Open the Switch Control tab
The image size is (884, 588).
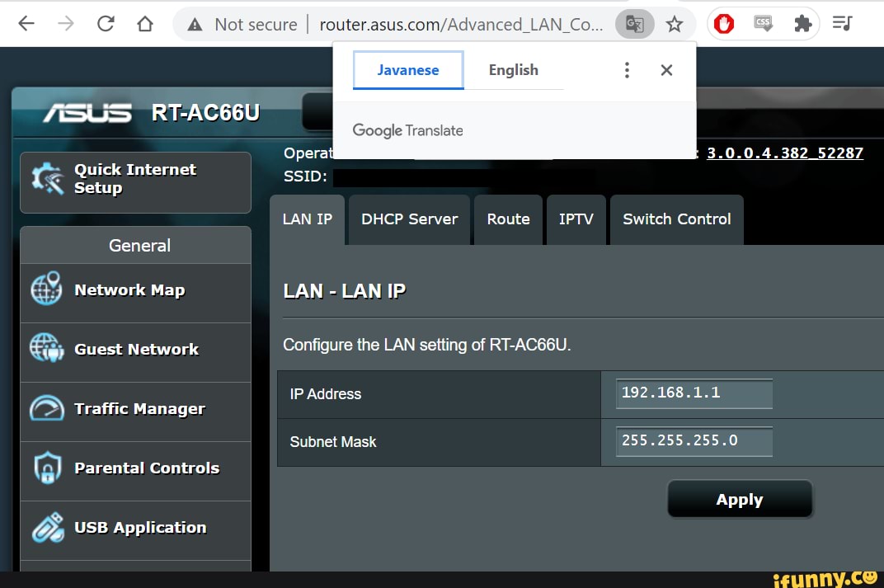[676, 219]
